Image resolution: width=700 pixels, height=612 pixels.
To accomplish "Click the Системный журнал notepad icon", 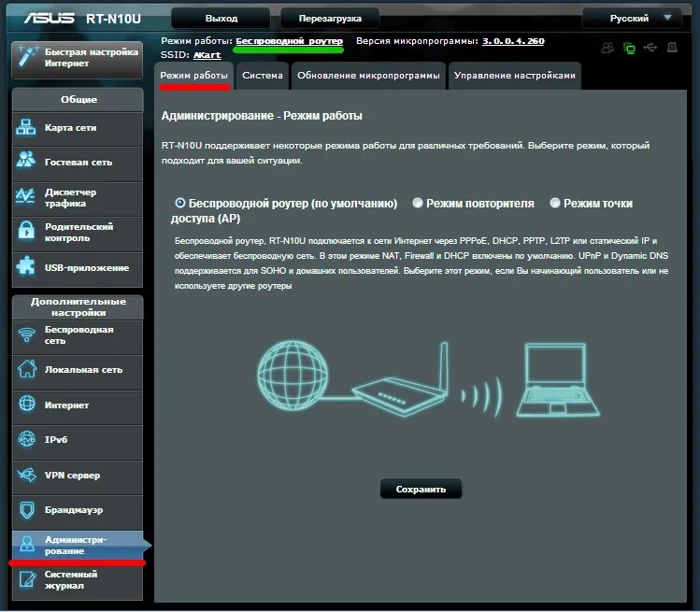I will click(27, 579).
